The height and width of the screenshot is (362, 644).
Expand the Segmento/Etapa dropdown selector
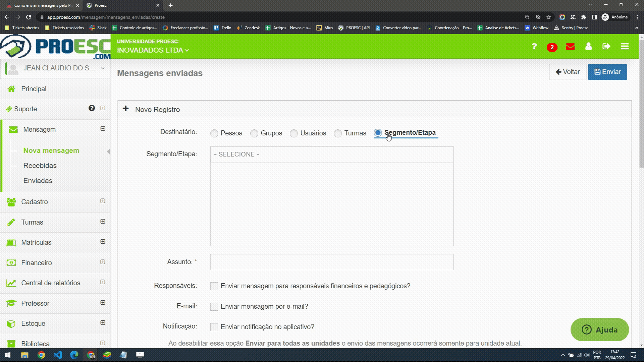point(332,154)
